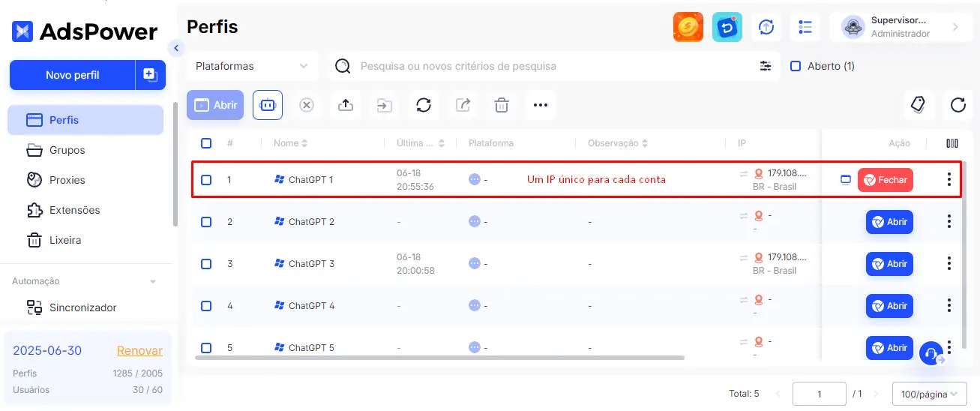Sort by the Última column header

point(421,143)
